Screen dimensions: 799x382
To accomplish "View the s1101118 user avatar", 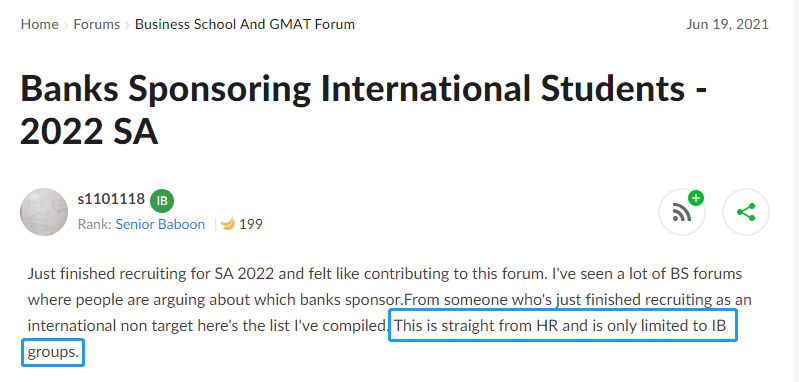I will pyautogui.click(x=44, y=212).
